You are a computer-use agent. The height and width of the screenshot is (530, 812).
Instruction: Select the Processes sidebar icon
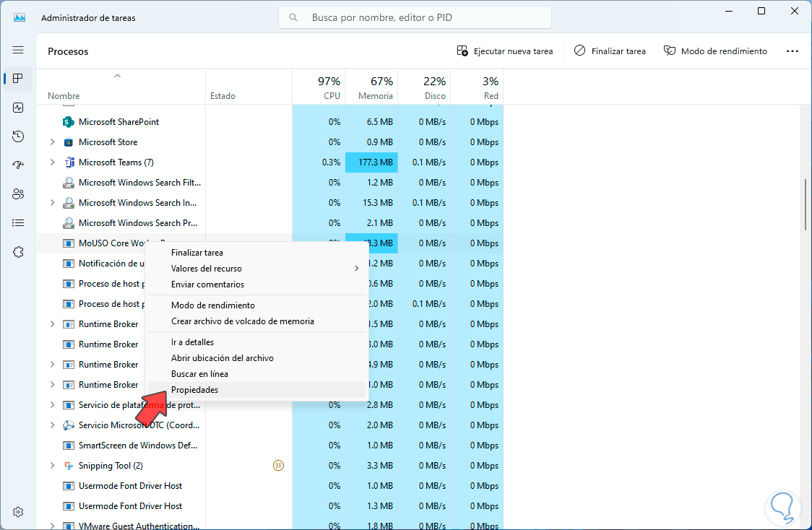pyautogui.click(x=18, y=79)
